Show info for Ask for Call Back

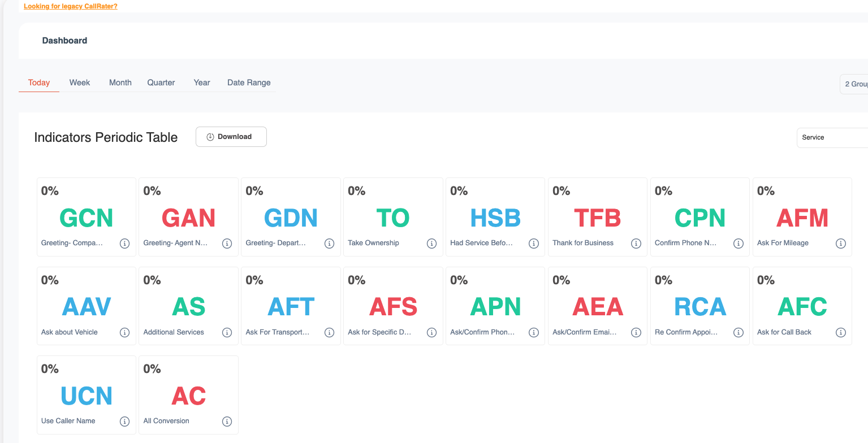(x=841, y=333)
